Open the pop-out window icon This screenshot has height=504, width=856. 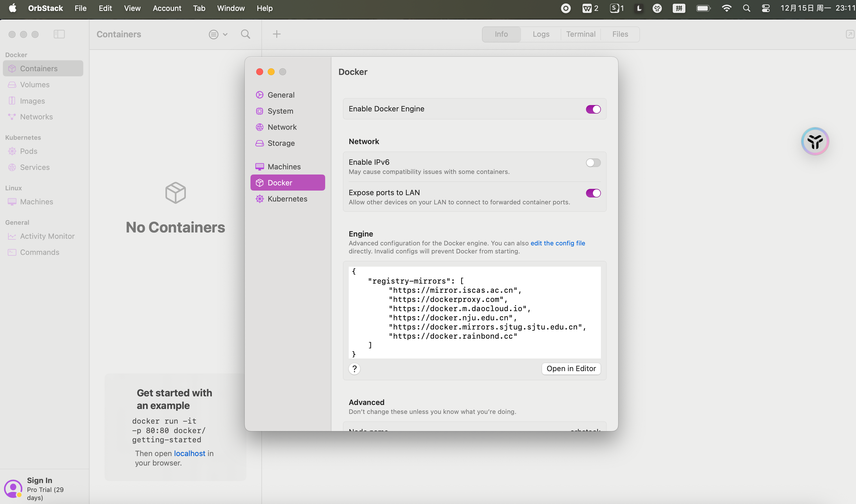[850, 34]
